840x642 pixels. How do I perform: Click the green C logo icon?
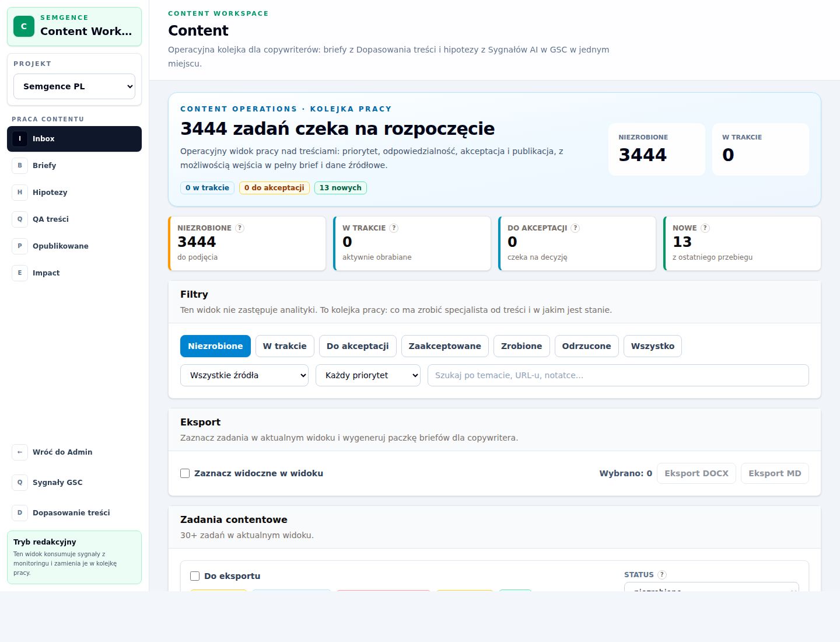click(24, 26)
